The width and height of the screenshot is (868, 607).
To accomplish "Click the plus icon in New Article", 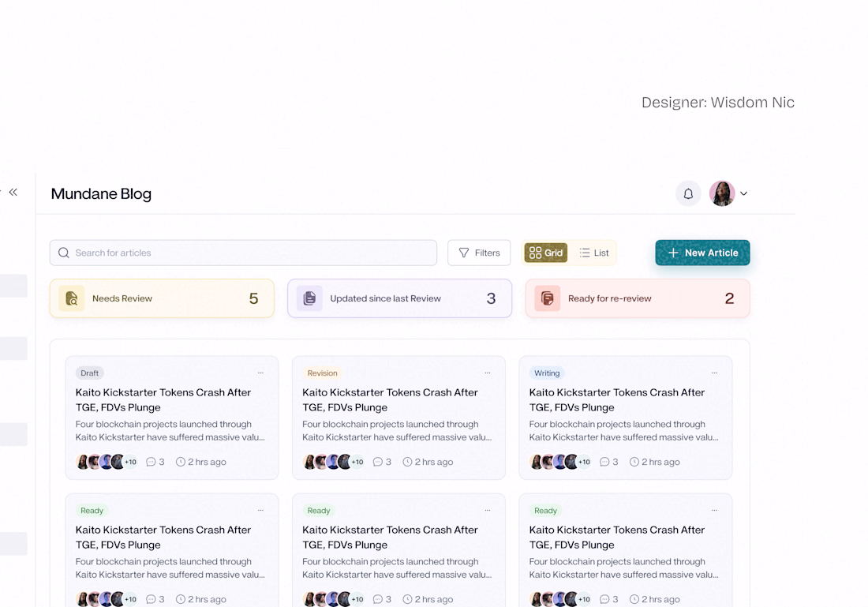I will coord(673,253).
